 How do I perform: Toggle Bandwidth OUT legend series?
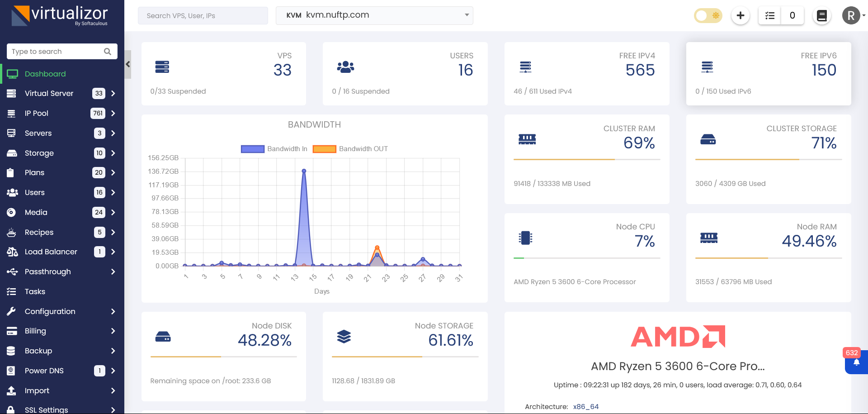tap(350, 149)
